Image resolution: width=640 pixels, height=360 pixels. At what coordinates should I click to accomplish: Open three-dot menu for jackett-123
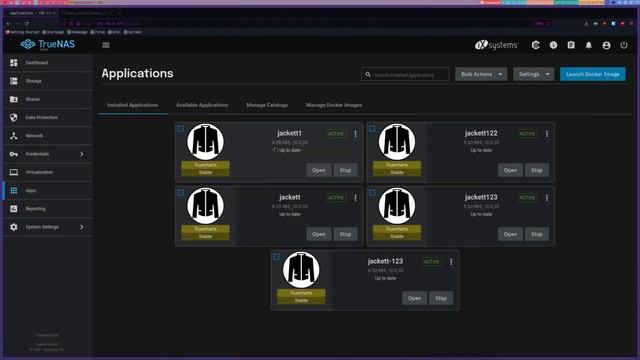[451, 262]
